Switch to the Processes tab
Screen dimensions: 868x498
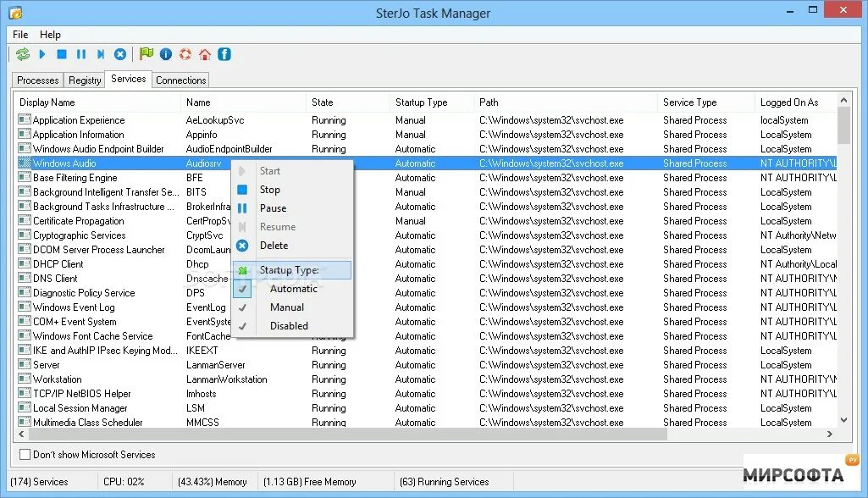(x=37, y=80)
